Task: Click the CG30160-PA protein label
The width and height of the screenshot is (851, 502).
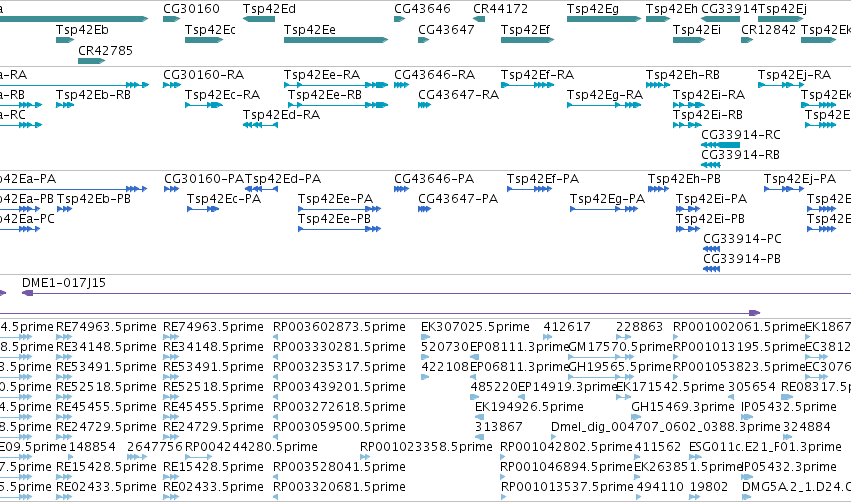Action: (x=204, y=179)
